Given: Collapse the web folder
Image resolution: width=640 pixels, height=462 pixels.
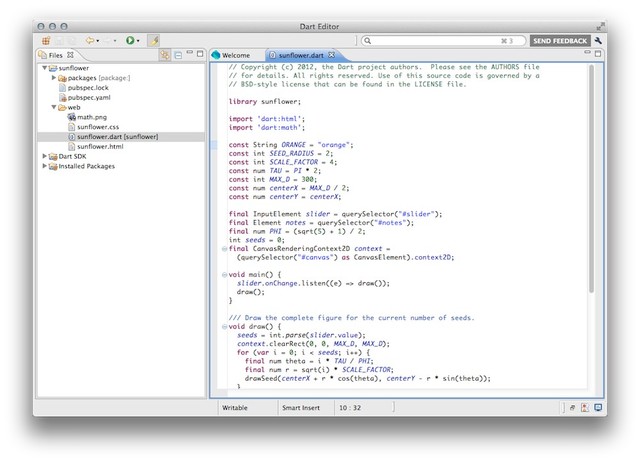Looking at the screenshot, I should pos(53,107).
